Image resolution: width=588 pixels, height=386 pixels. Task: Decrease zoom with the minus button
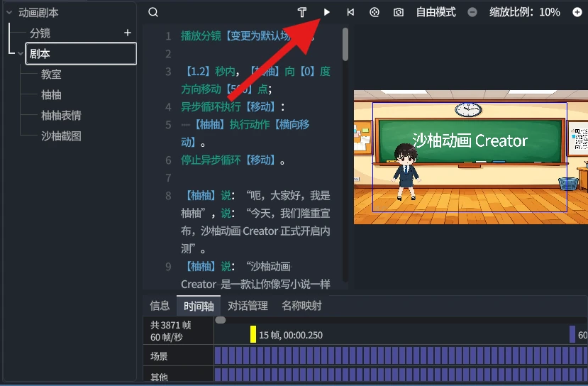pyautogui.click(x=472, y=12)
